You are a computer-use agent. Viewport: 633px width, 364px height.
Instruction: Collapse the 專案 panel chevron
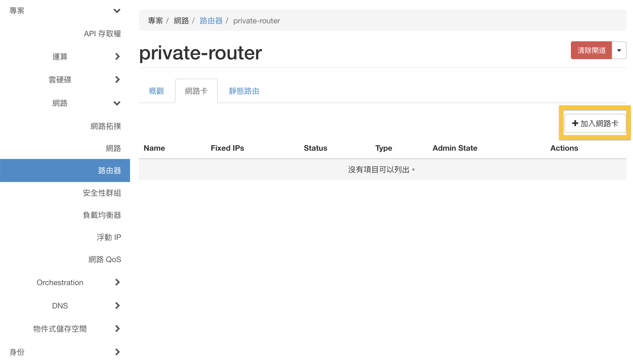(x=117, y=11)
